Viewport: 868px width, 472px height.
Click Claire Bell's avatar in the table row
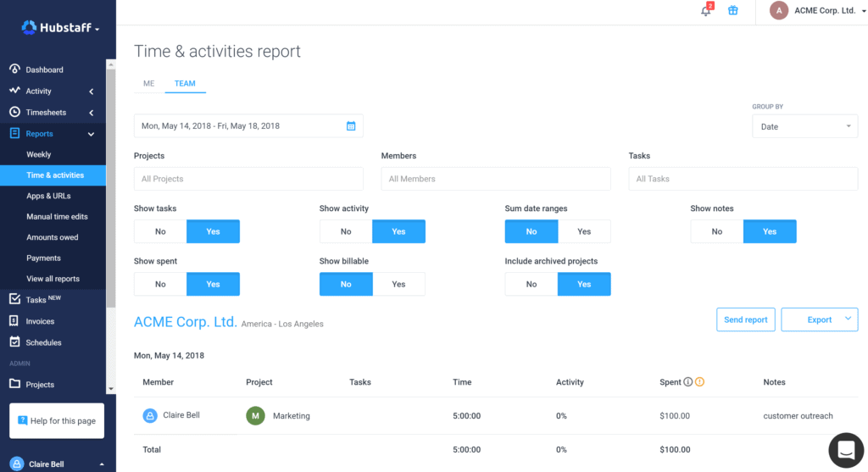(x=150, y=415)
